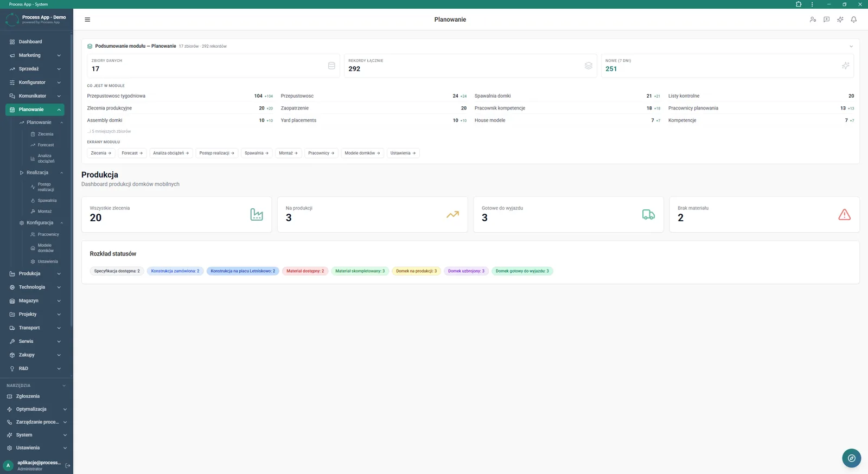Click the Na produkcji card
The height and width of the screenshot is (474, 868).
(373, 214)
